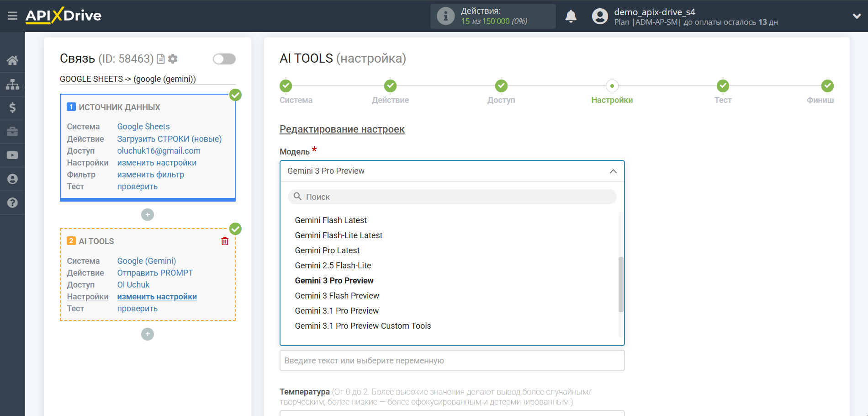The image size is (868, 416).
Task: Select Gemini 3.1 Pro Preview Custom Tools
Action: tap(363, 326)
